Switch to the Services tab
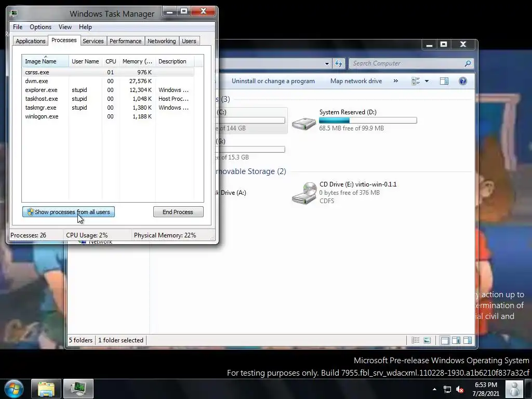532x399 pixels. pos(93,41)
